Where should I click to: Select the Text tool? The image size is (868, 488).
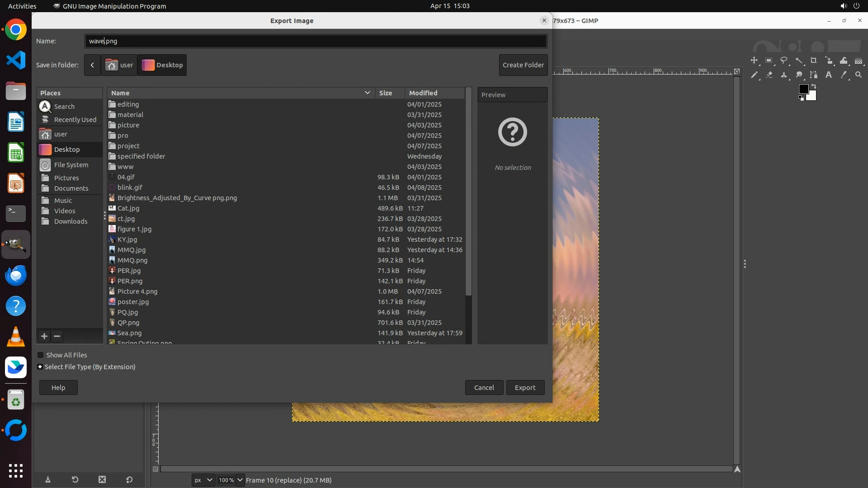point(829,75)
